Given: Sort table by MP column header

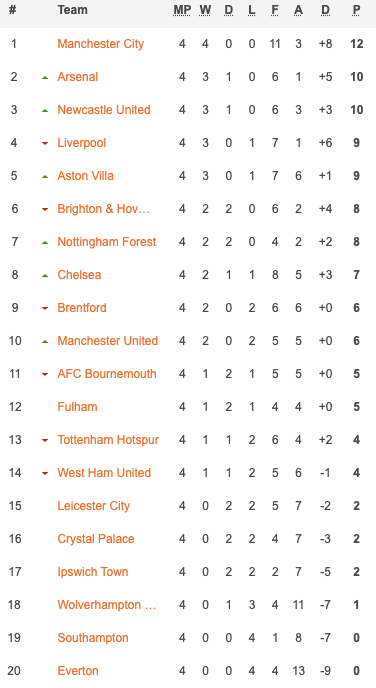Looking at the screenshot, I should coord(182,10).
